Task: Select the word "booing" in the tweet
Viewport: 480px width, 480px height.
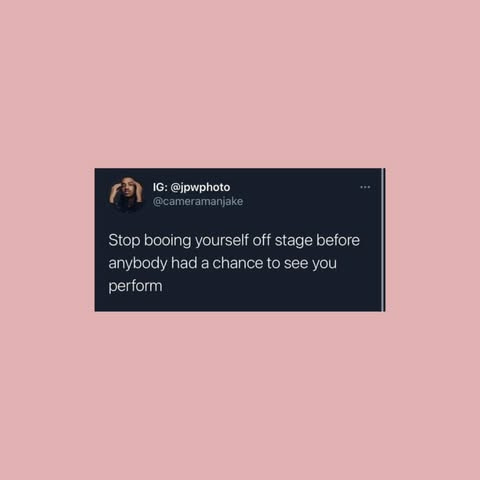Action: click(167, 240)
